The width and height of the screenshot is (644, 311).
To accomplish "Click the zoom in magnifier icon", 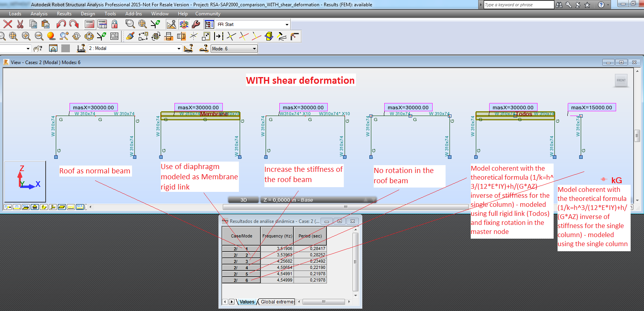I will (26, 37).
